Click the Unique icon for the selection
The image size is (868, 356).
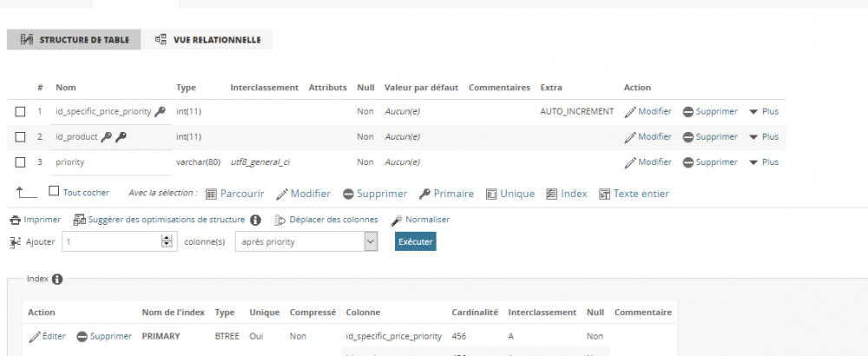[x=491, y=194]
